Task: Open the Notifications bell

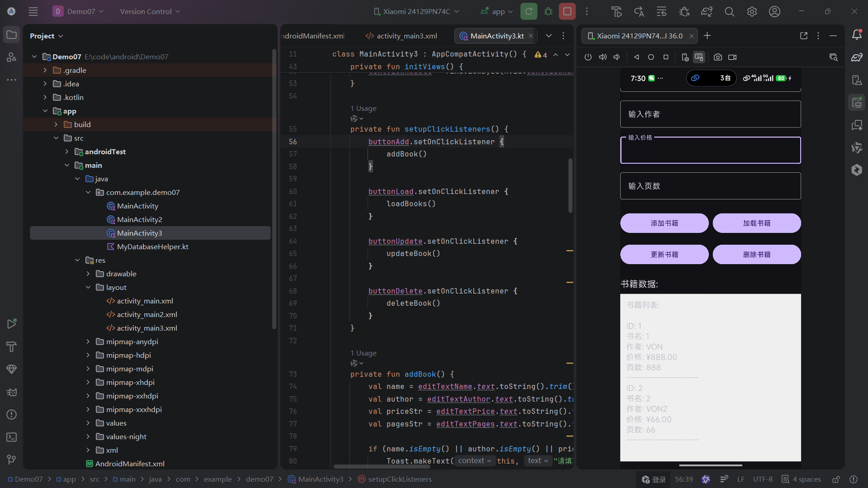Action: click(857, 35)
